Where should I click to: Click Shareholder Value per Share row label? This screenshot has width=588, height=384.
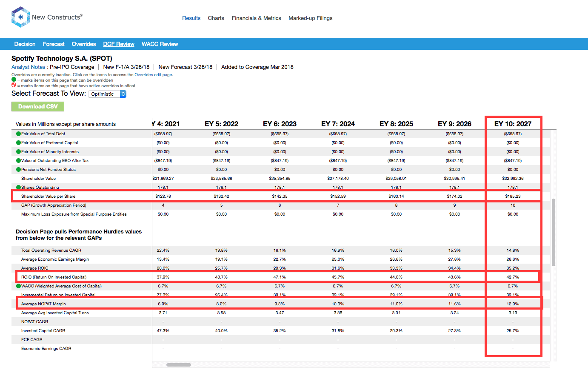pos(48,196)
